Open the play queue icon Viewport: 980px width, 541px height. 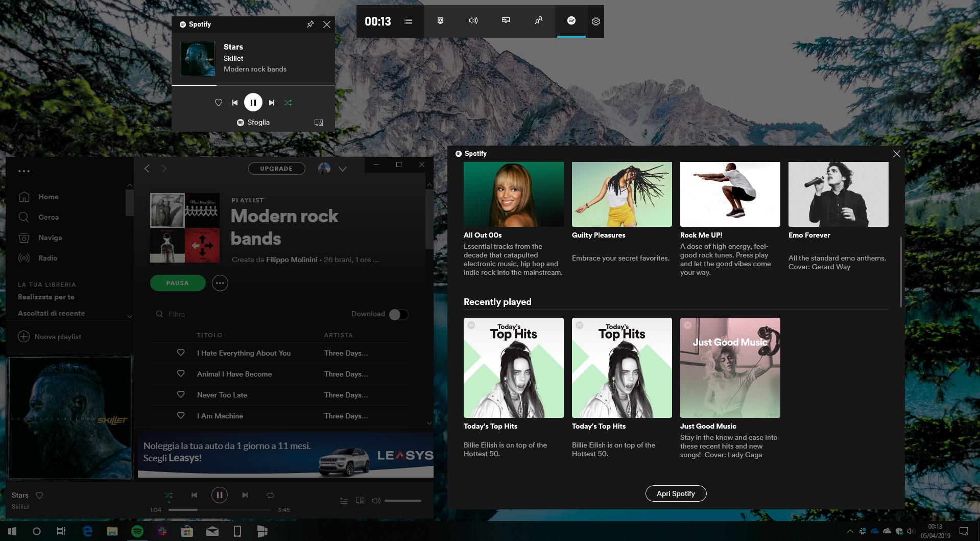pyautogui.click(x=344, y=501)
